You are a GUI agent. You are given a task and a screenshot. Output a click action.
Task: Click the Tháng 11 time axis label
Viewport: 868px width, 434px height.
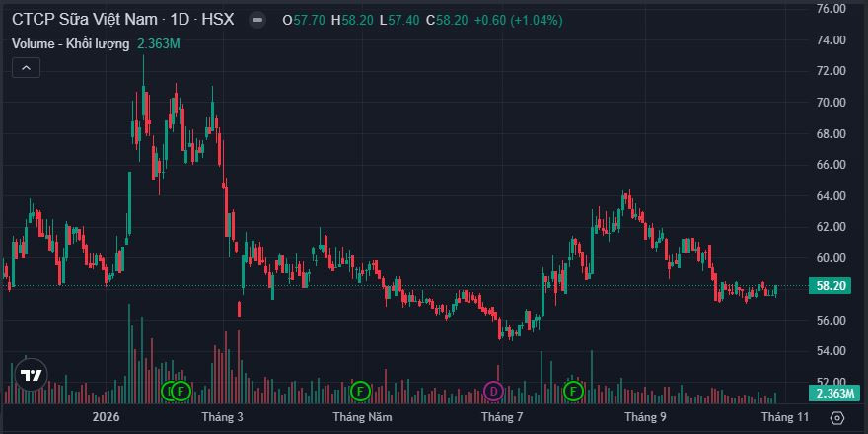(x=785, y=417)
